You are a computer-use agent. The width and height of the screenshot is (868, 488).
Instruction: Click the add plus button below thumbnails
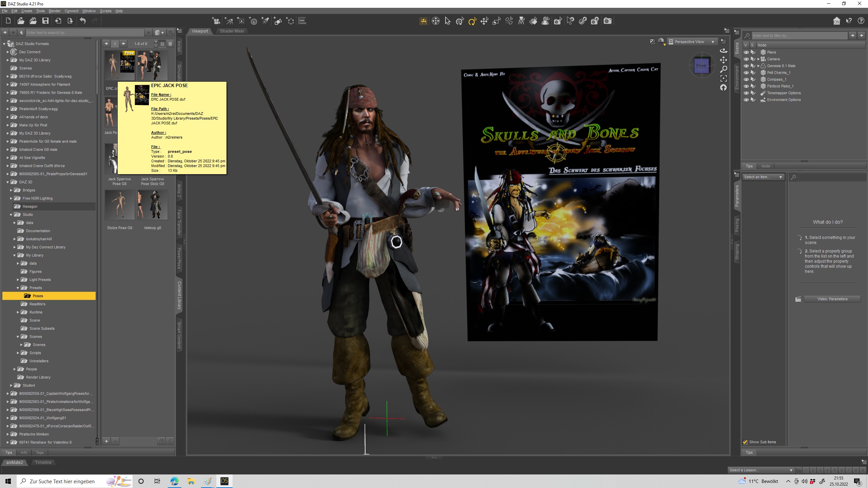click(x=106, y=441)
